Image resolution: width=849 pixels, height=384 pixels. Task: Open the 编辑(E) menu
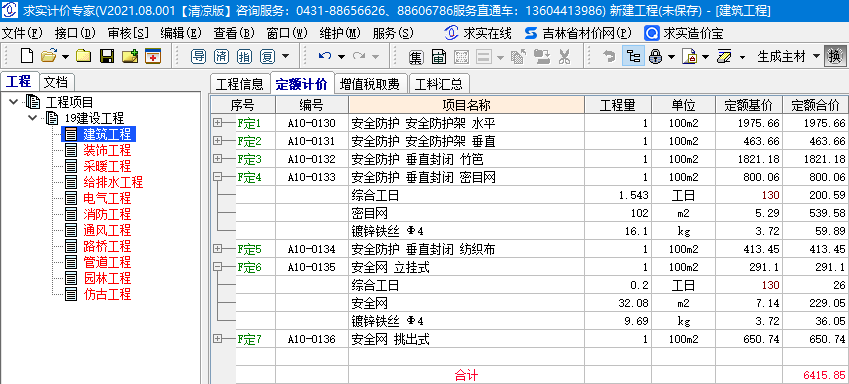(181, 33)
